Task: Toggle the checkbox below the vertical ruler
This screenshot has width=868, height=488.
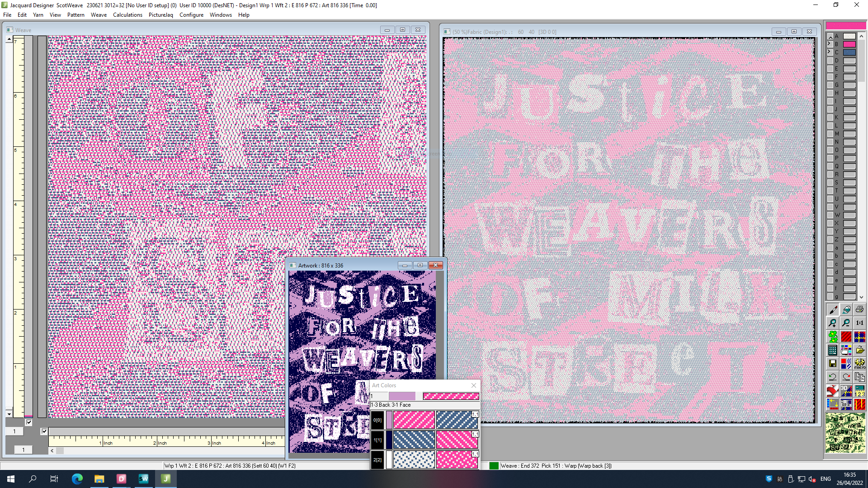Action: point(29,422)
